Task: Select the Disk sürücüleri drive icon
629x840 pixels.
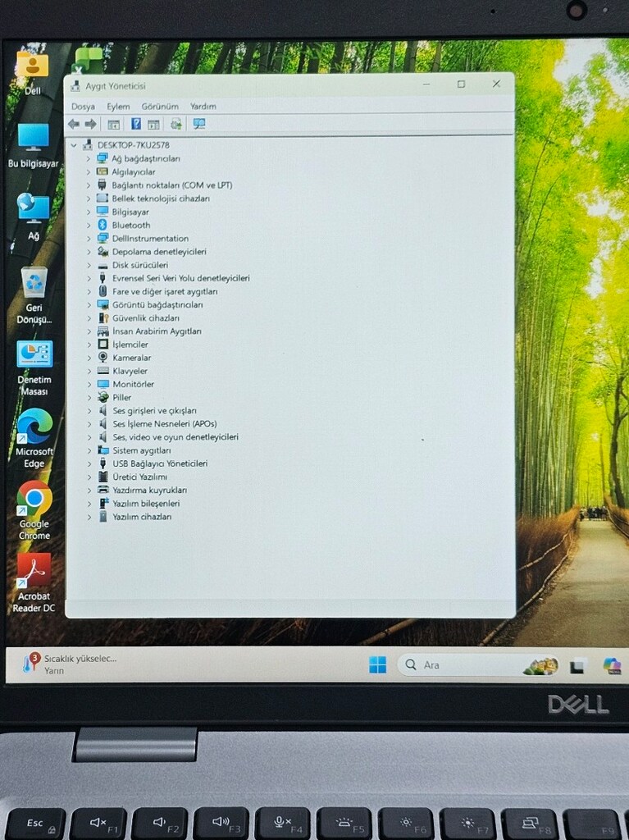Action: coord(103,265)
